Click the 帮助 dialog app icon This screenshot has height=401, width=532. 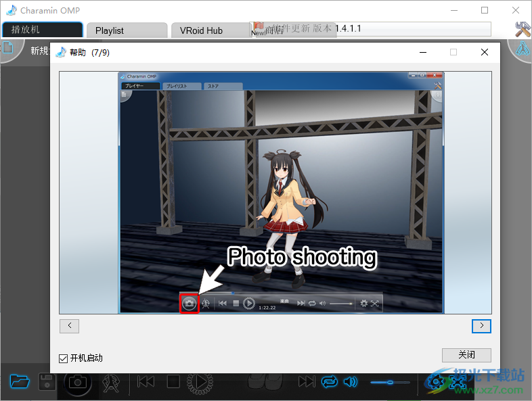click(61, 52)
